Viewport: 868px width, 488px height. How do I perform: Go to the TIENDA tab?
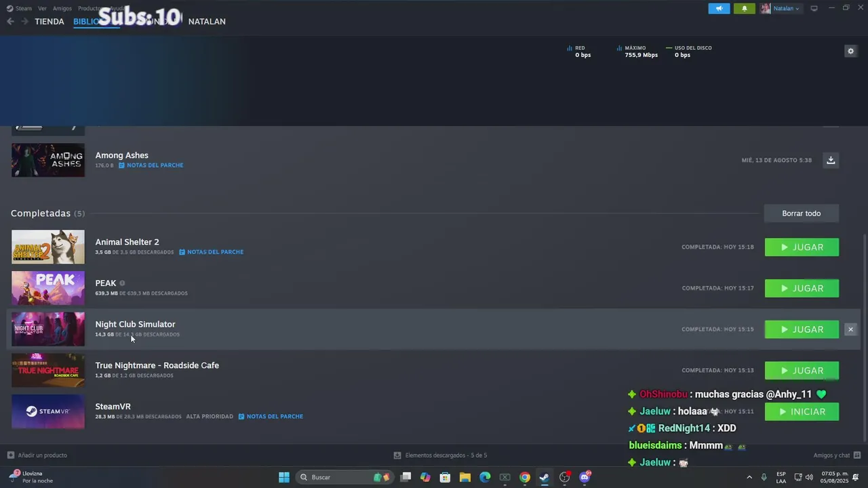point(50,22)
